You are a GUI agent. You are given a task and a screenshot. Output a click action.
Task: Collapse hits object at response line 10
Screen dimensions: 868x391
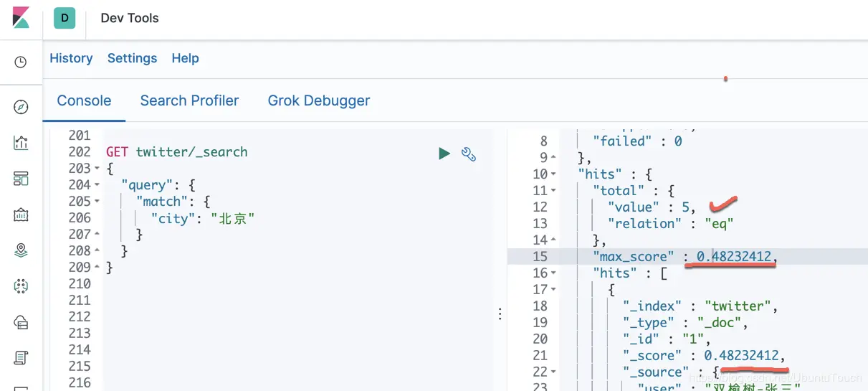(553, 174)
